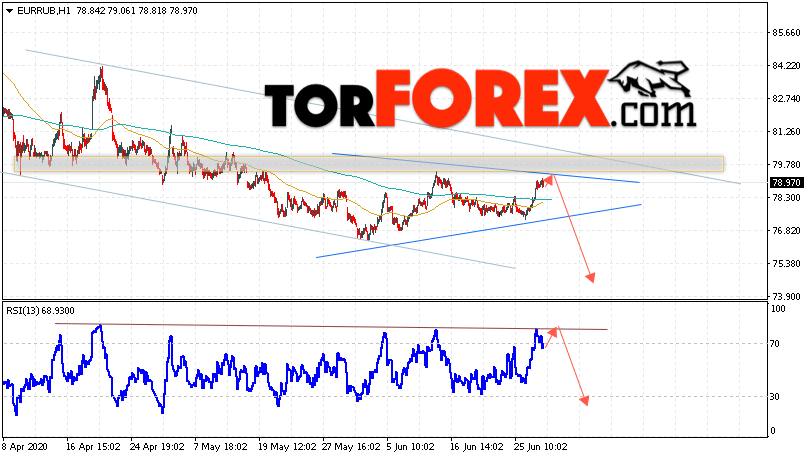
Task: Click the price axis label 82.740
Action: pyautogui.click(x=786, y=99)
